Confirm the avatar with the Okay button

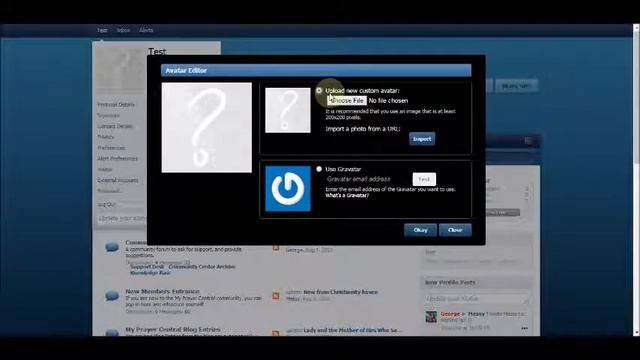(x=420, y=230)
